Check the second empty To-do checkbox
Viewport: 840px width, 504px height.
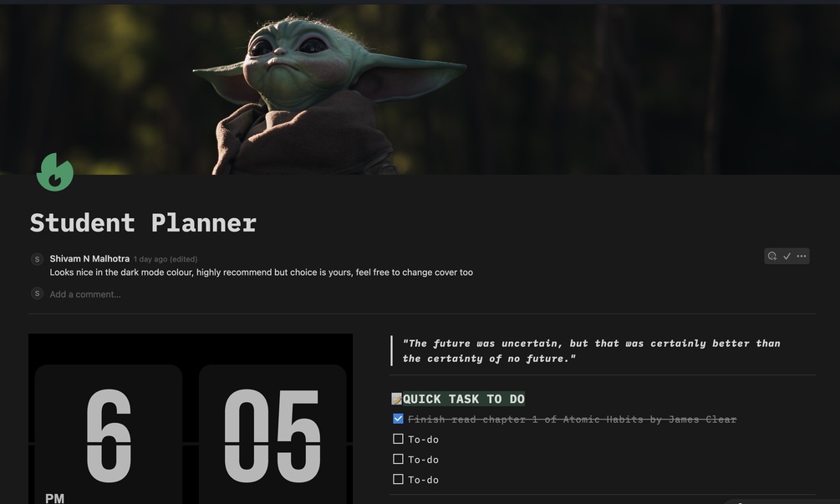(398, 460)
